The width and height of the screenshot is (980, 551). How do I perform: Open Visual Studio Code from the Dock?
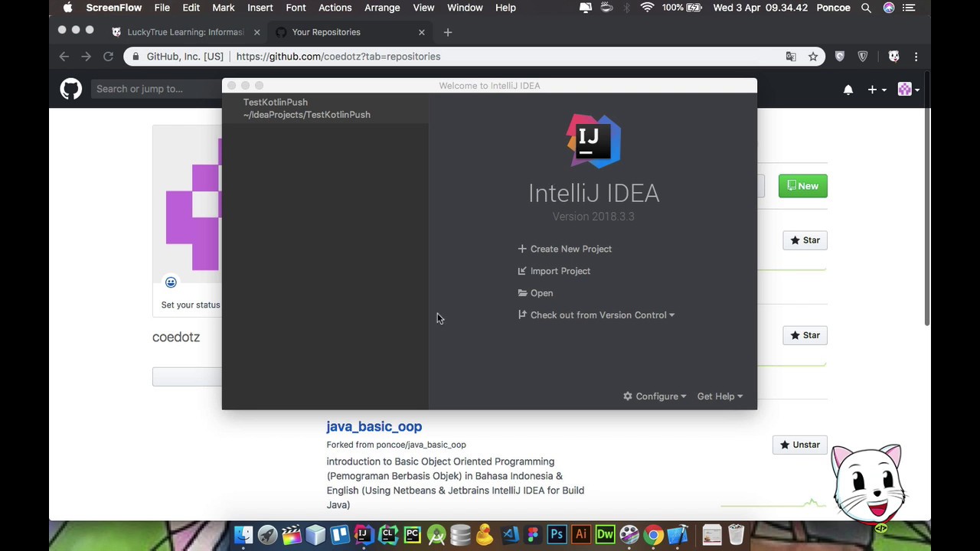509,534
